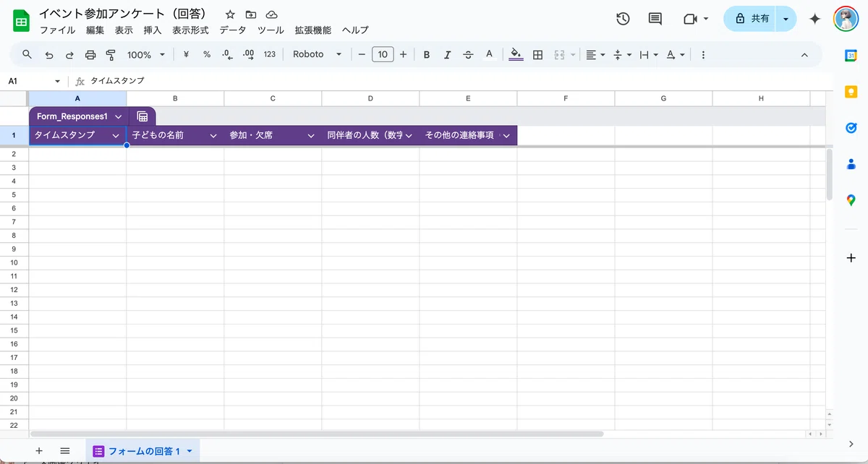The height and width of the screenshot is (464, 868).
Task: Open the borders menu
Action: (537, 54)
